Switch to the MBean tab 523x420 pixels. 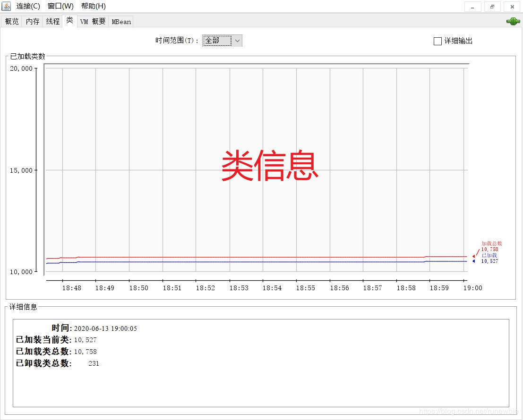(x=121, y=21)
